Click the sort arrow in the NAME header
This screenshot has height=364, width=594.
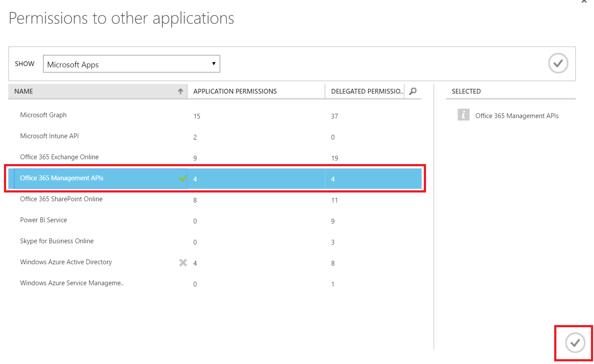180,91
